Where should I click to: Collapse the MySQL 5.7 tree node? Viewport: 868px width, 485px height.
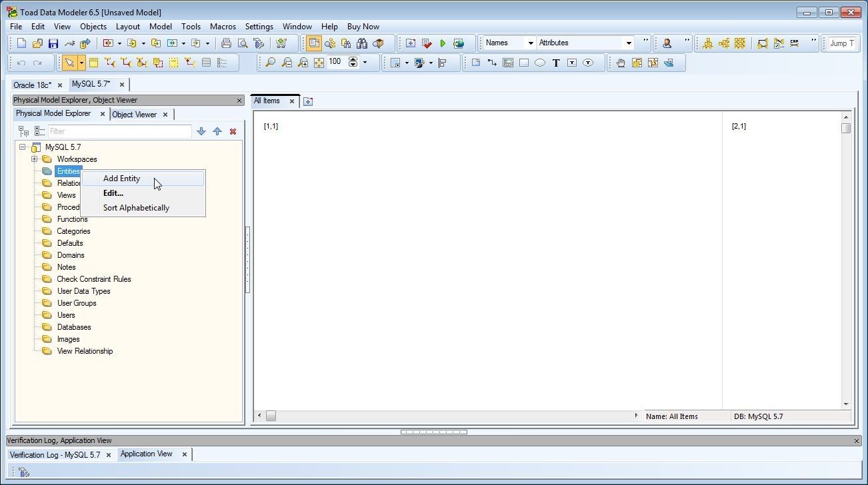pos(23,147)
